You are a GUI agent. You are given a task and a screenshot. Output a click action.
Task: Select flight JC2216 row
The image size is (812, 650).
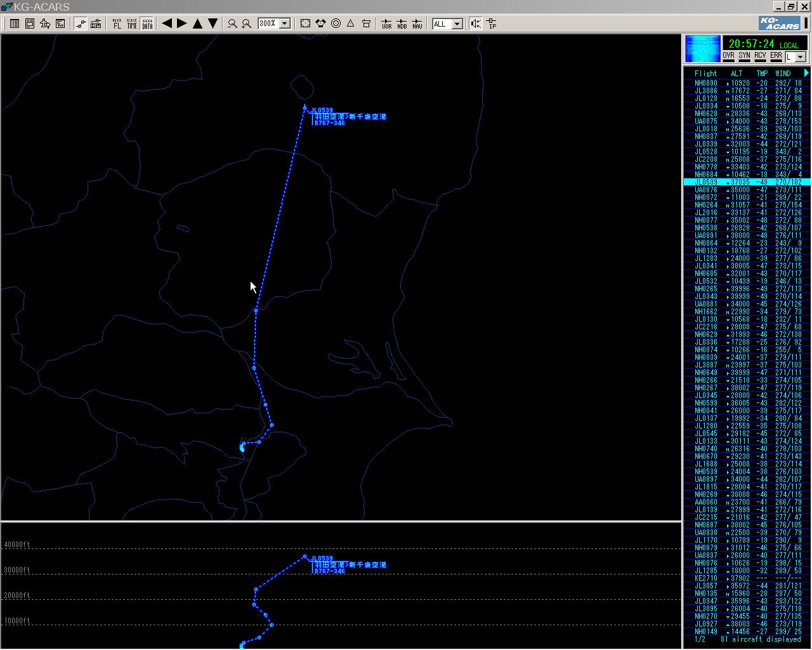pyautogui.click(x=747, y=327)
